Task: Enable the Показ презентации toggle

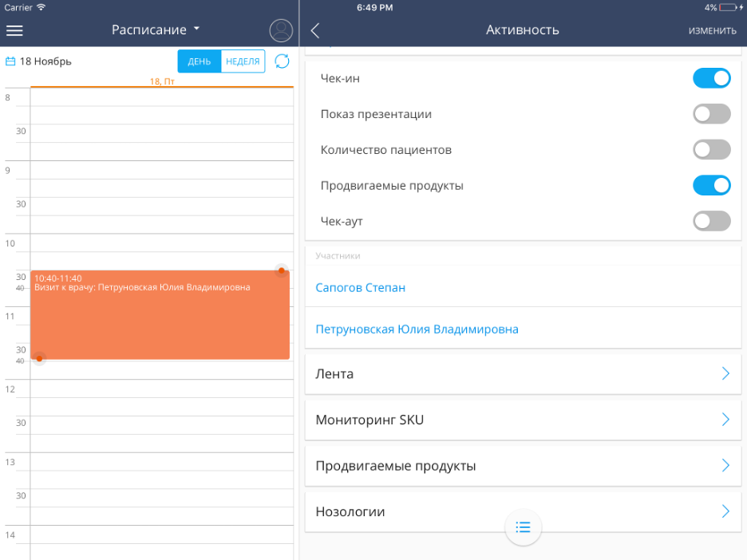Action: pos(711,114)
